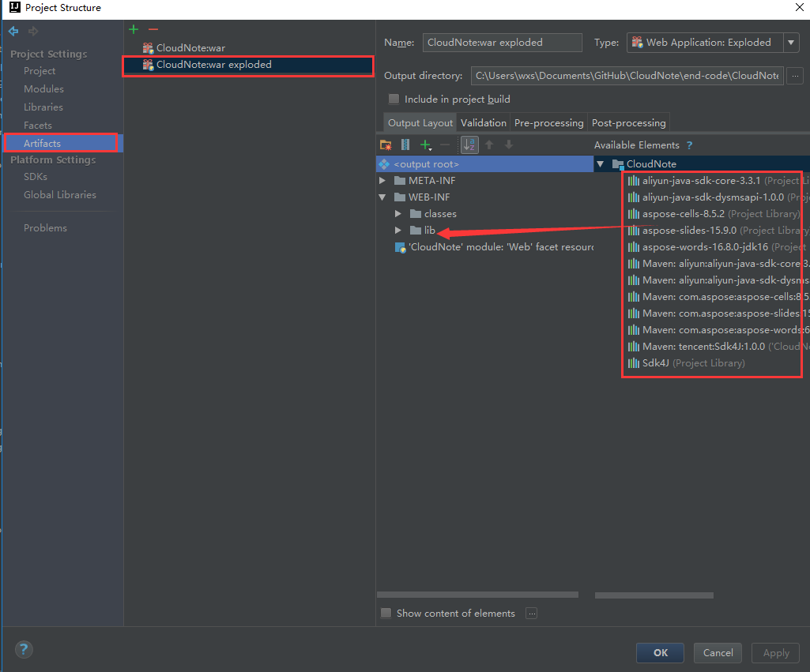Click the Web facet resources icon

[x=401, y=247]
